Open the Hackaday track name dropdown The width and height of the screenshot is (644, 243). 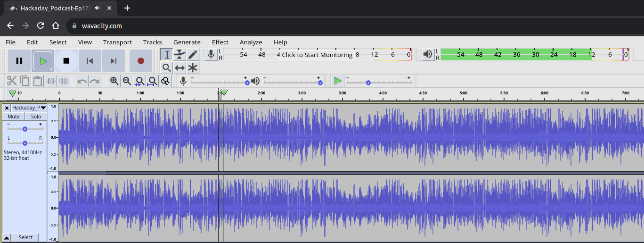43,108
